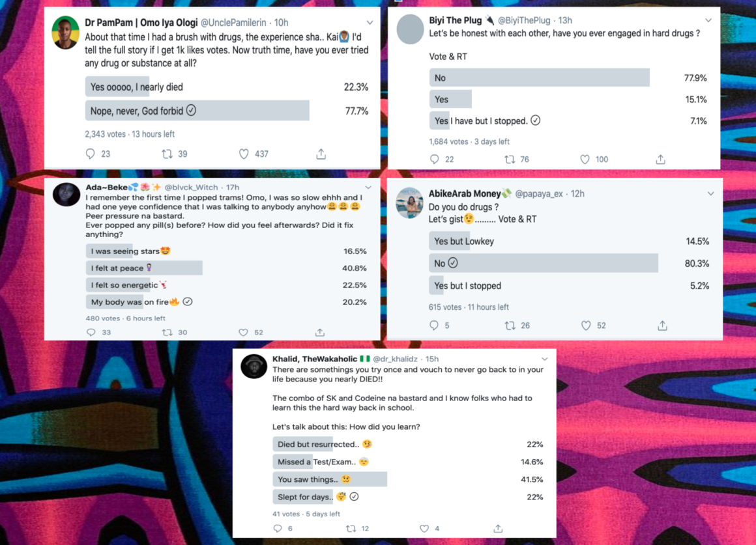Share Khalid TheWakaholic's tweet via share icon
The width and height of the screenshot is (756, 545).
coord(498,528)
